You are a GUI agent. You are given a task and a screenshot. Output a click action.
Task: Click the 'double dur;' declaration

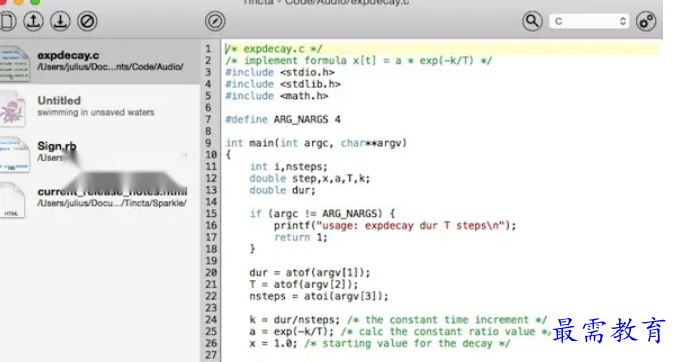[x=282, y=190]
